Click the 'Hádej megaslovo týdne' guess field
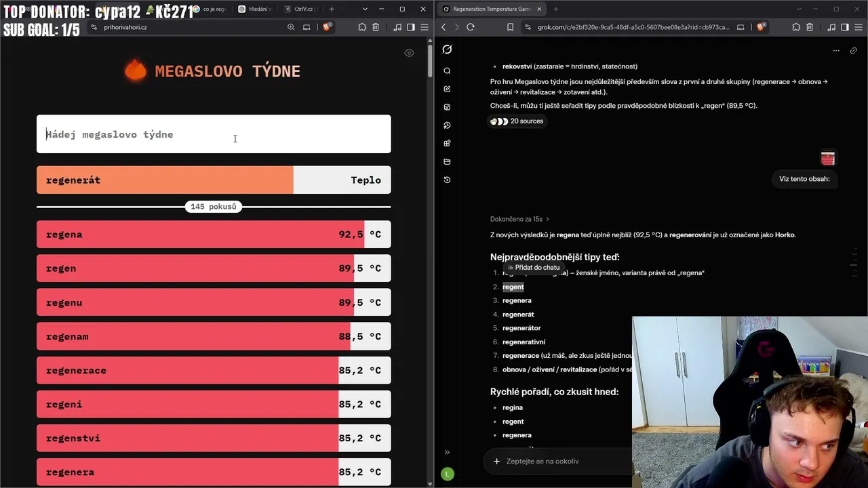The width and height of the screenshot is (868, 488). (x=214, y=134)
